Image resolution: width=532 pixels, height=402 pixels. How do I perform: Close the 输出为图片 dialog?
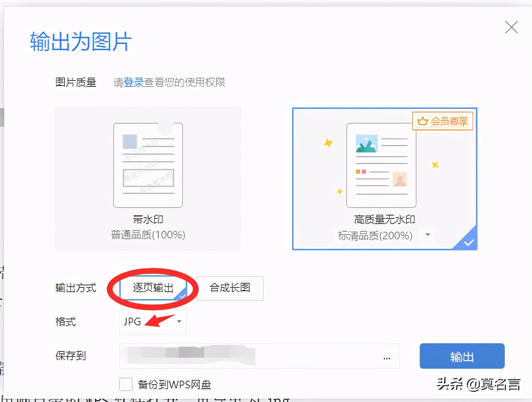click(511, 27)
